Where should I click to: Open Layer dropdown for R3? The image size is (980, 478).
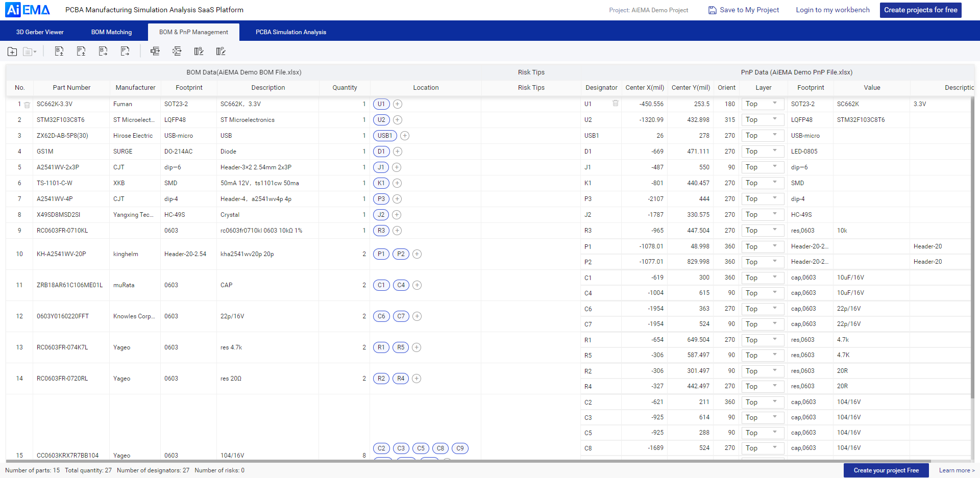pos(762,230)
